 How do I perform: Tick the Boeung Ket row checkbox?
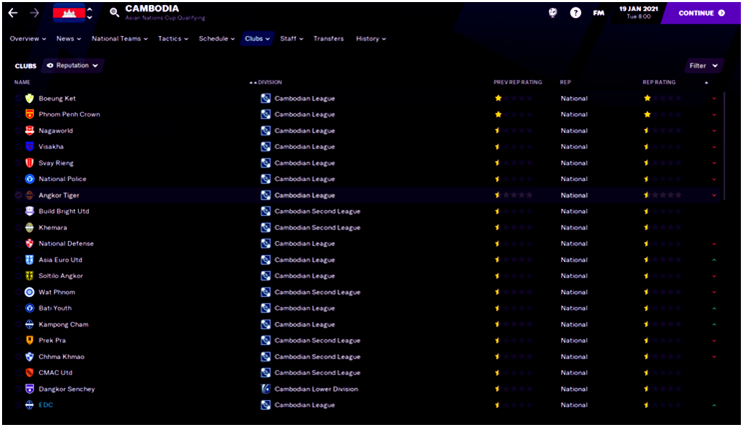(x=19, y=98)
